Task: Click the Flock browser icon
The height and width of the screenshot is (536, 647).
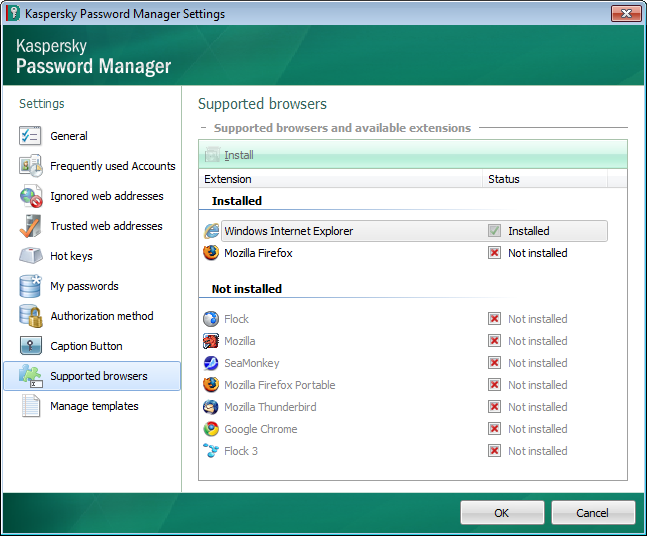Action: coord(211,319)
